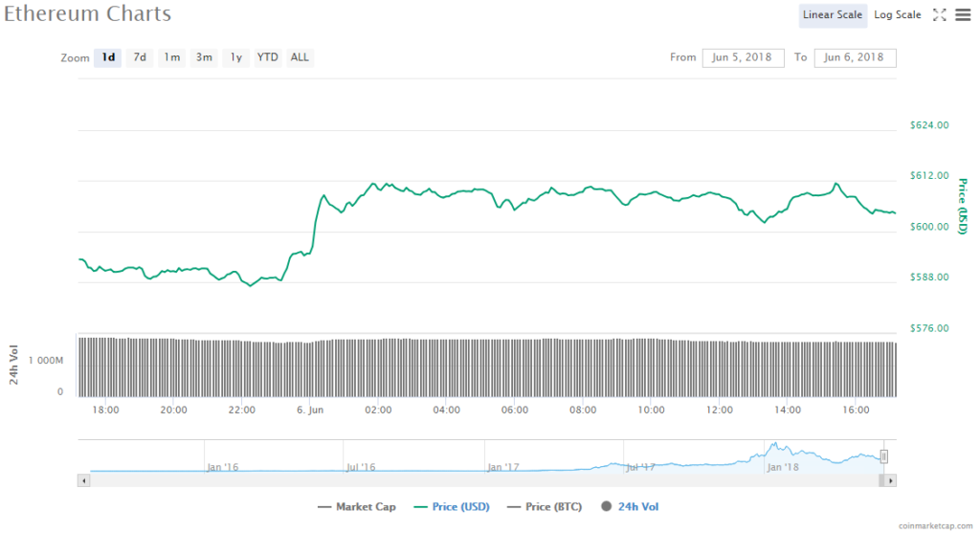
Task: Click the navigator scrollbar right arrow
Action: coord(891,480)
